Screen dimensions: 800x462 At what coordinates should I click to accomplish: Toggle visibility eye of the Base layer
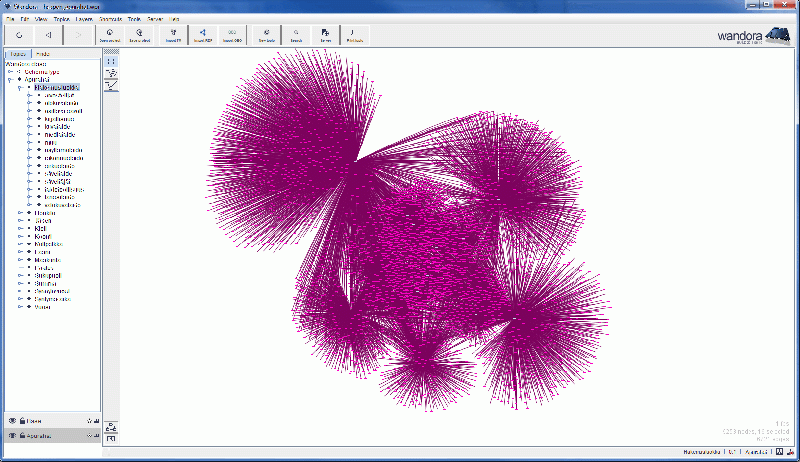tap(12, 421)
